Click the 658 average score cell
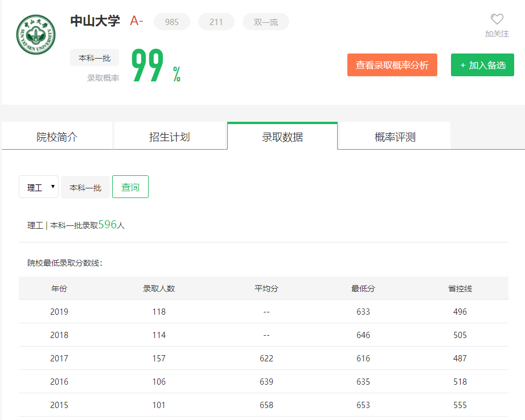 (x=266, y=405)
